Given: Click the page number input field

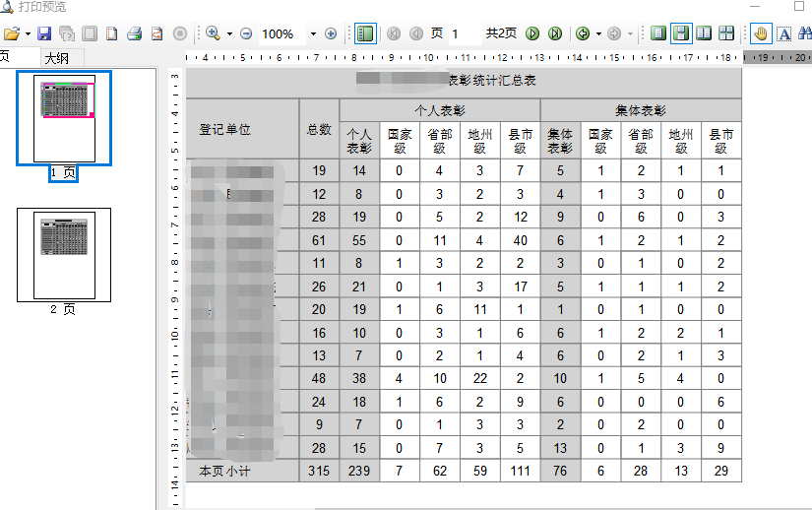Looking at the screenshot, I should coord(464,34).
